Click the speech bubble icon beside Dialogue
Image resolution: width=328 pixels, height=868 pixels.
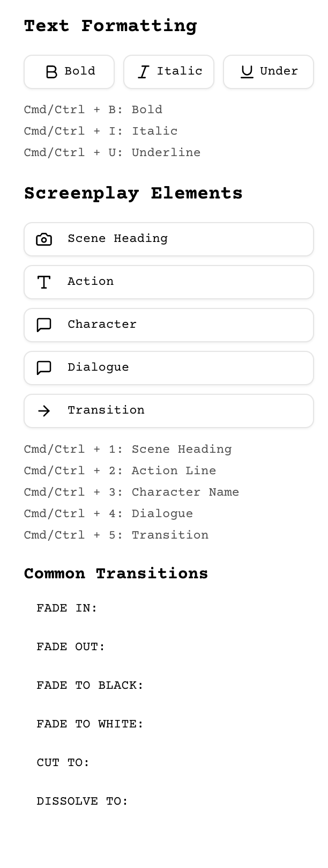[x=44, y=368]
